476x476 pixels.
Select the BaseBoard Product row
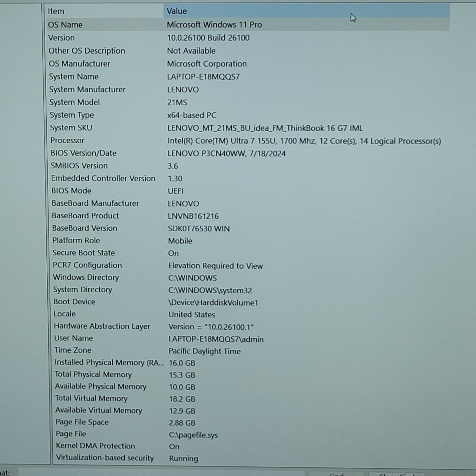tap(85, 216)
